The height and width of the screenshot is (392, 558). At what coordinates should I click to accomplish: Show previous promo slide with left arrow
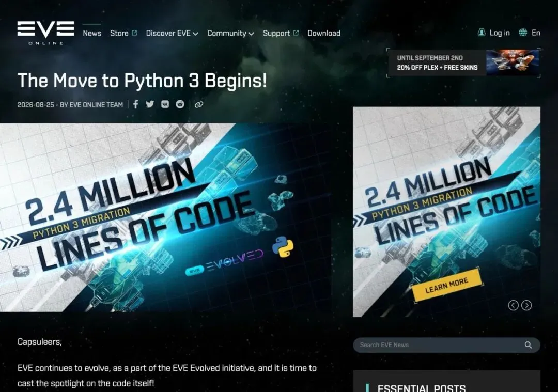pyautogui.click(x=513, y=305)
